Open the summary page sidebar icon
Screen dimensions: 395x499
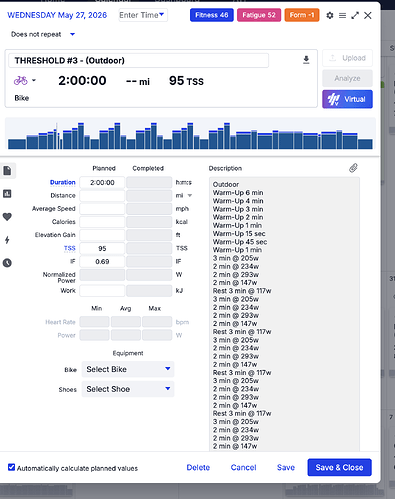coord(7,171)
